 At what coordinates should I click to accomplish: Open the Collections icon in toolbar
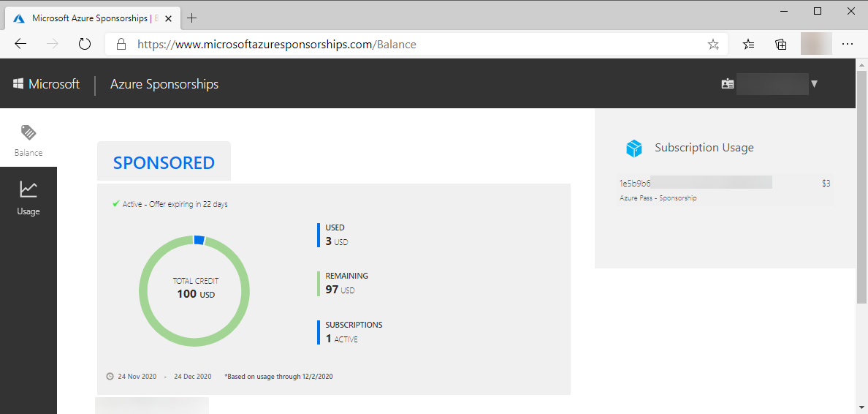(x=780, y=45)
